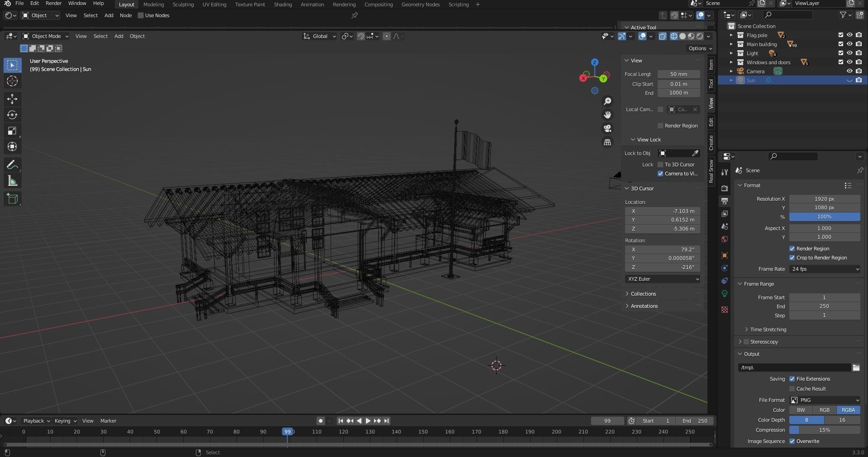Switch to solid viewport shading

click(x=683, y=36)
